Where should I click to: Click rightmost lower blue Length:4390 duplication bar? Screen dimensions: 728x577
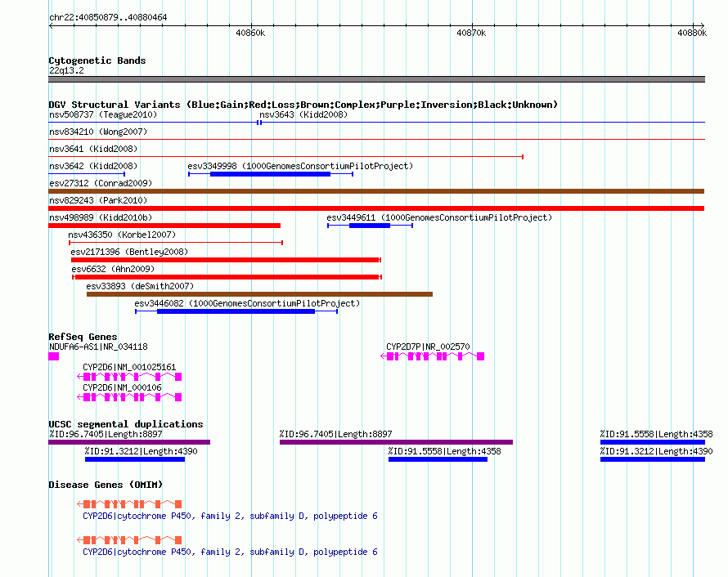click(652, 459)
